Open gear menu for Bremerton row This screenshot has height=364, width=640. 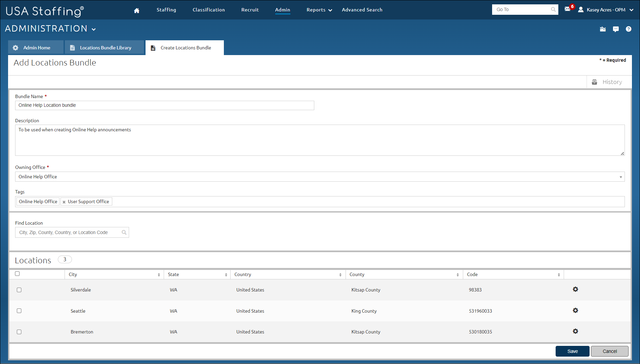pyautogui.click(x=575, y=331)
